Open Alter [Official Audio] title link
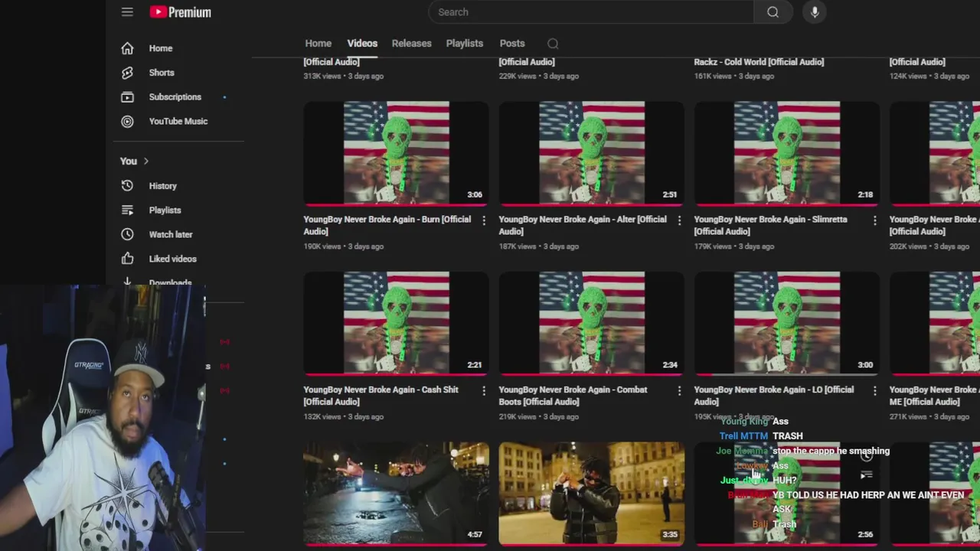The image size is (980, 551). (583, 225)
